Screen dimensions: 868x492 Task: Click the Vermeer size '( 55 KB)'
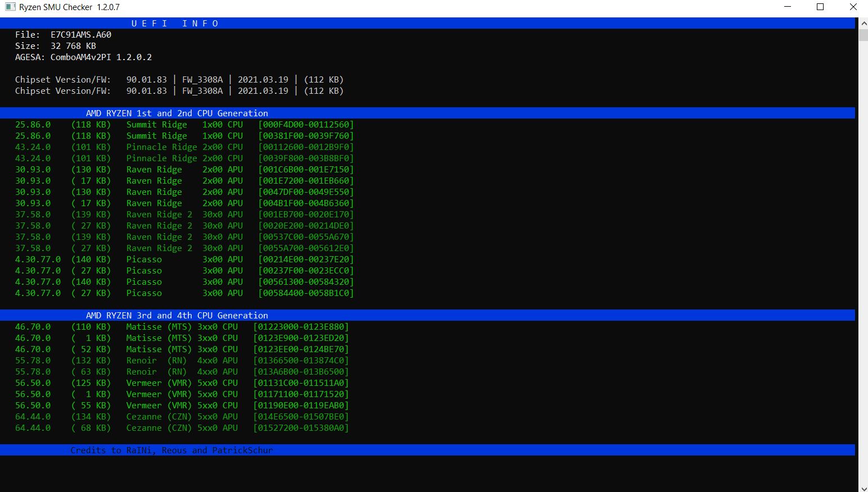point(91,406)
